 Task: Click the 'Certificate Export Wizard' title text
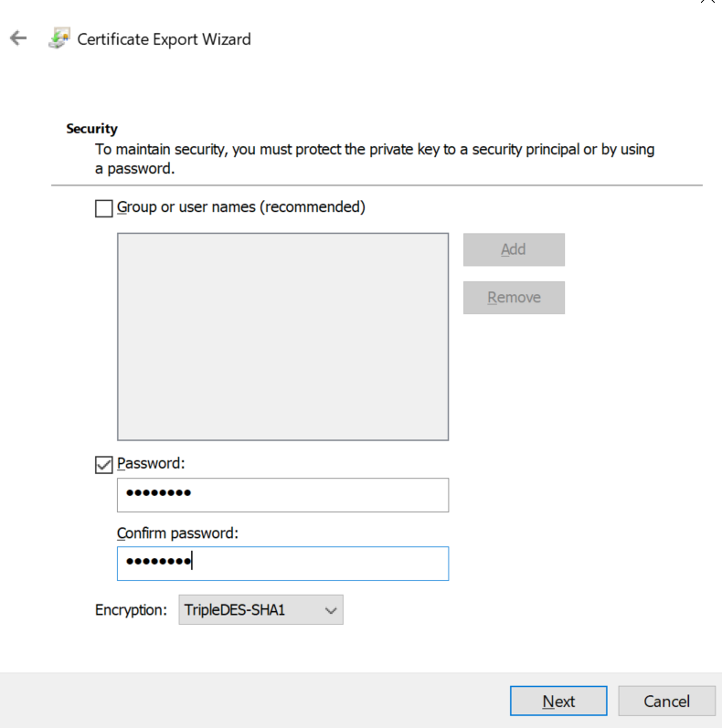164,39
